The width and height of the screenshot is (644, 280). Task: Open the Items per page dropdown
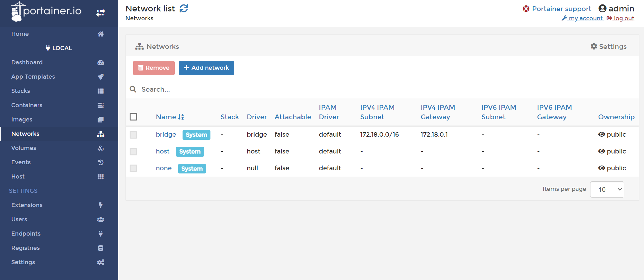coord(607,189)
